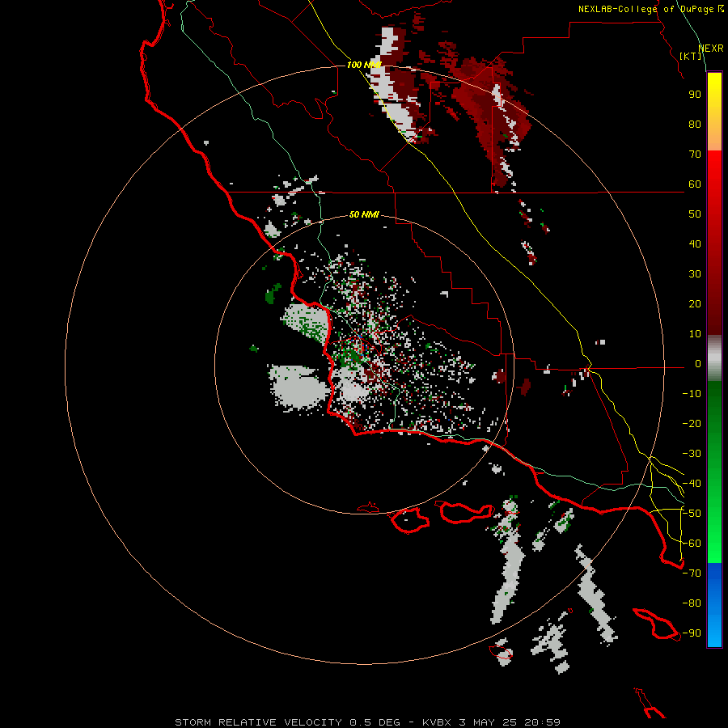The height and width of the screenshot is (728, 728).
Task: Click the -50 knot scale value
Action: [692, 514]
